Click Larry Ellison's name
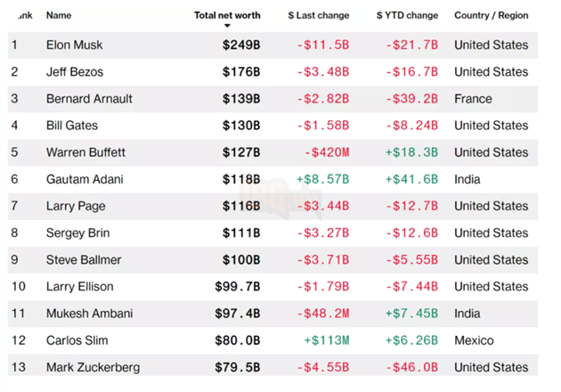 click(x=79, y=286)
